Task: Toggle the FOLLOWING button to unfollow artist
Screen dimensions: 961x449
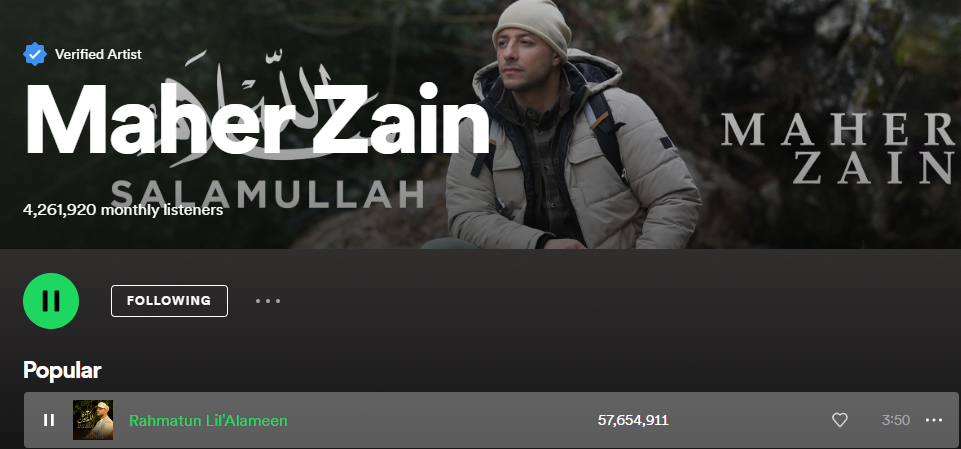Action: pyautogui.click(x=169, y=301)
